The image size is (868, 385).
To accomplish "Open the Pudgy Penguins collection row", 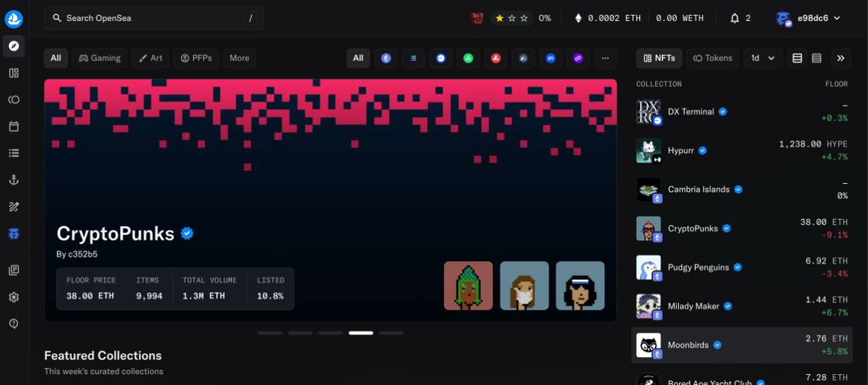I will [742, 267].
